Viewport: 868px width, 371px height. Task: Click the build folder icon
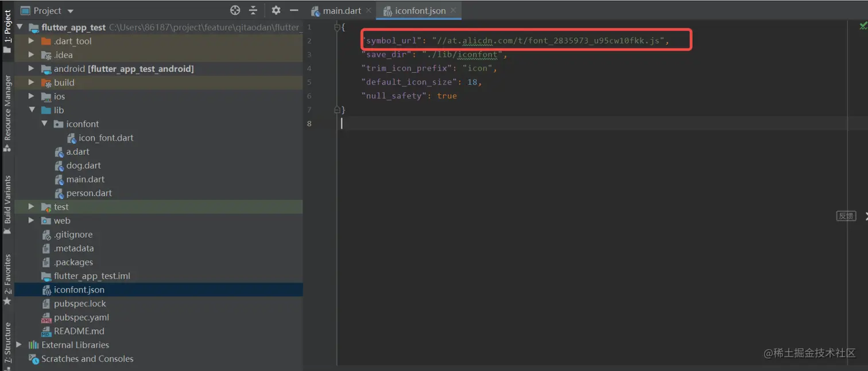coord(46,83)
